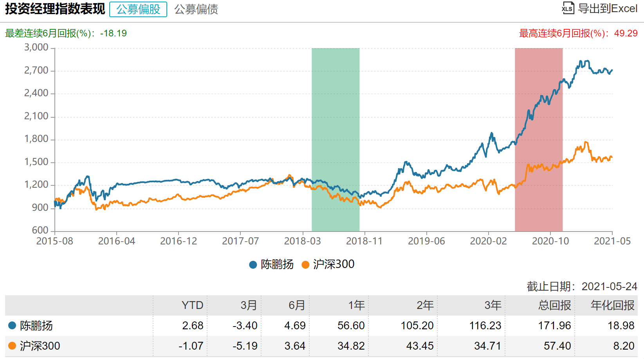The height and width of the screenshot is (359, 644).
Task: Click the blue dot beside 陈鹏扬 table row
Action: (x=12, y=325)
